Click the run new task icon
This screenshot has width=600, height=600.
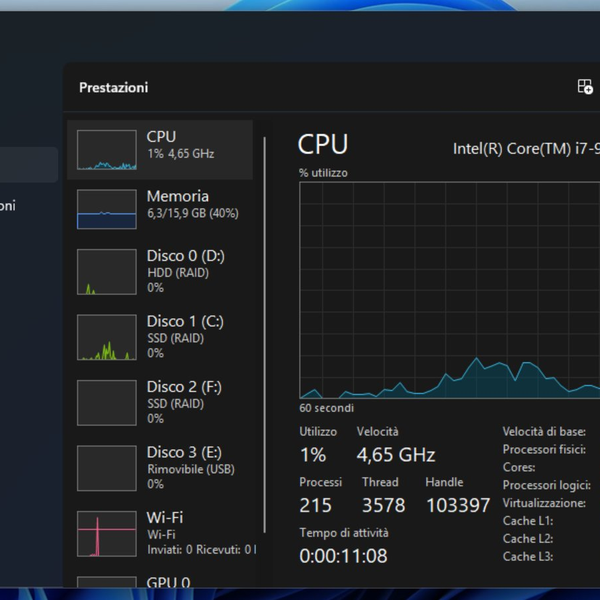pyautogui.click(x=585, y=87)
